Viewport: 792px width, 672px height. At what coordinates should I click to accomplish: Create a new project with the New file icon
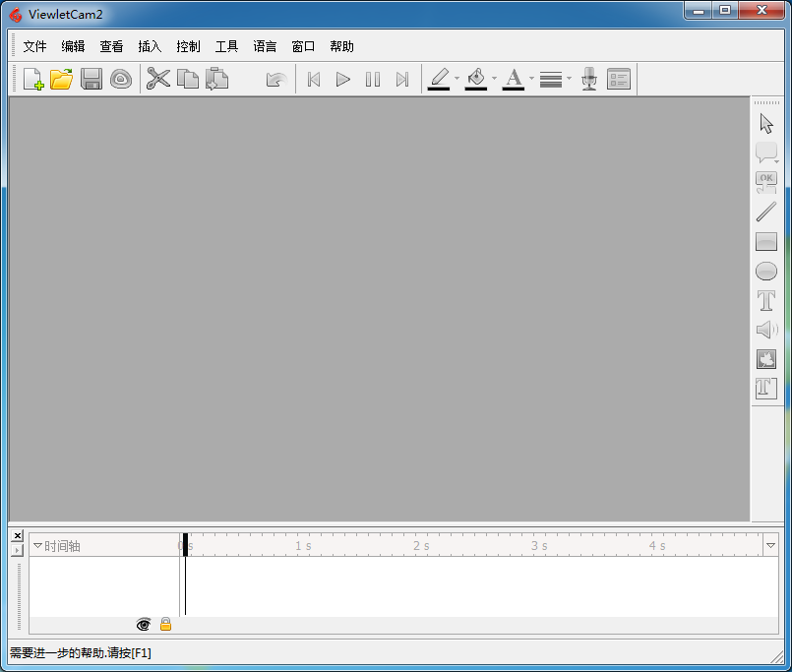click(32, 80)
